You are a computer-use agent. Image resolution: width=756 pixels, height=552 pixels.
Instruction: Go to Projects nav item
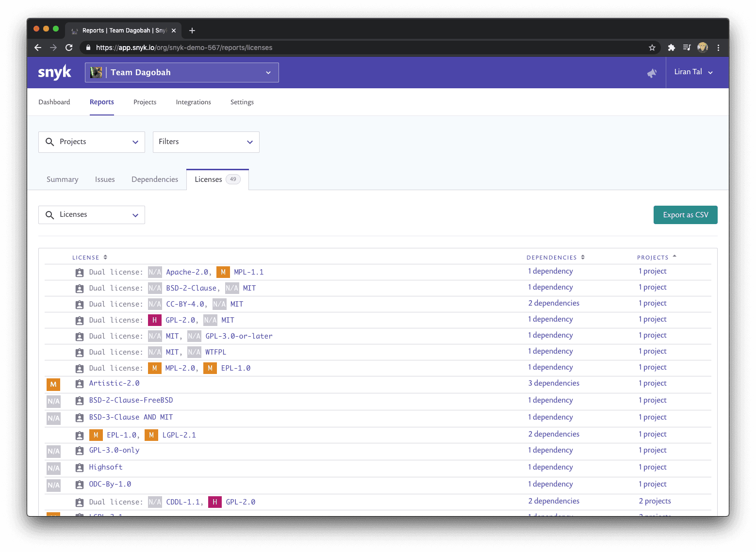(145, 102)
